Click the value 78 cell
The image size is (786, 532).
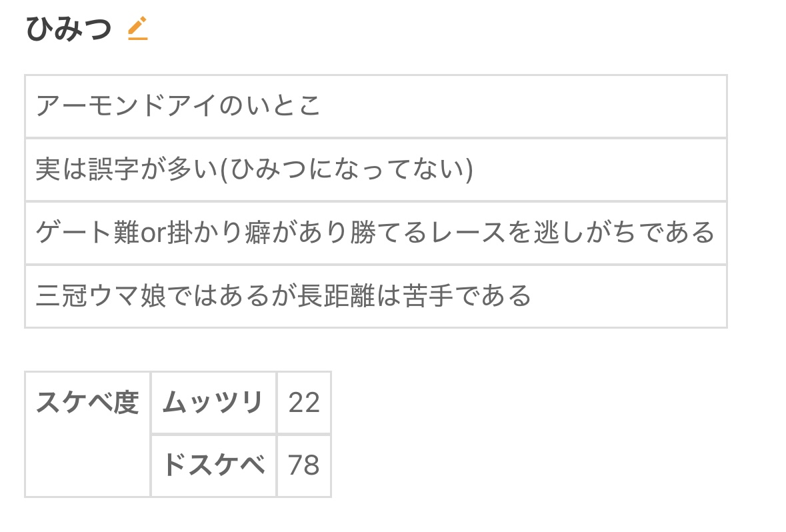coord(304,465)
